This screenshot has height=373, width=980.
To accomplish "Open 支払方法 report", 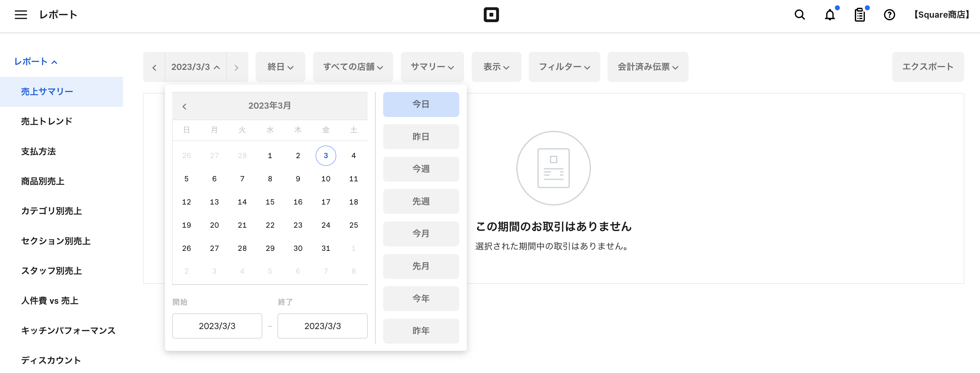I will (38, 152).
